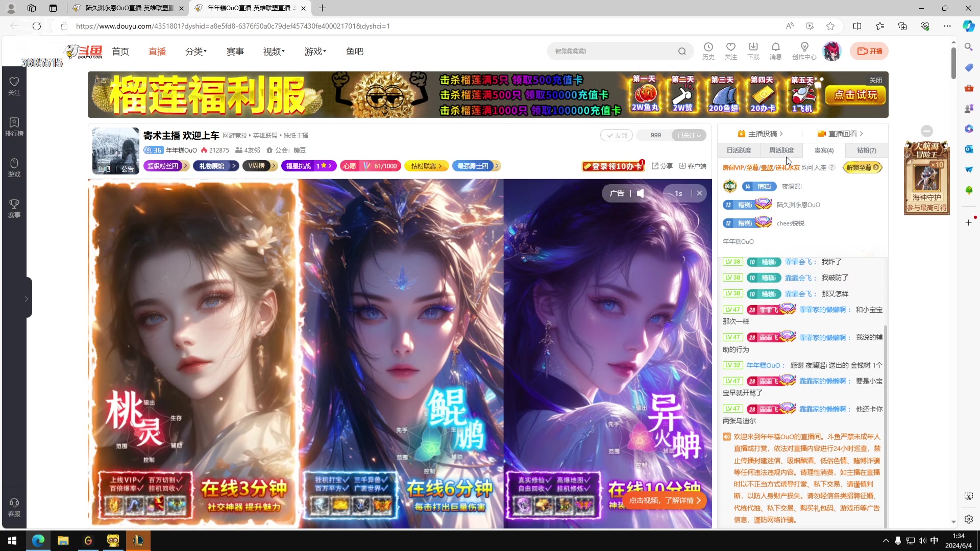Screen dimensions: 980x551
Task: Expand the 视频 dropdown menu
Action: tap(274, 52)
